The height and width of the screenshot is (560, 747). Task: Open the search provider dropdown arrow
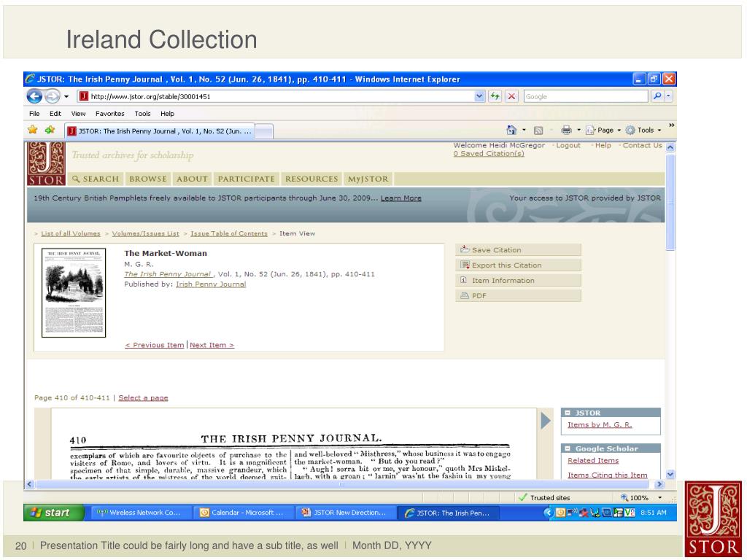(668, 96)
